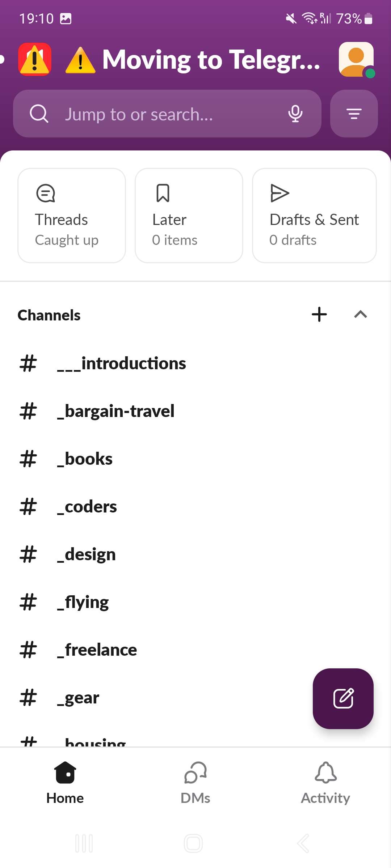Go to the Home tab
Viewport: 391px width, 868px height.
click(65, 783)
